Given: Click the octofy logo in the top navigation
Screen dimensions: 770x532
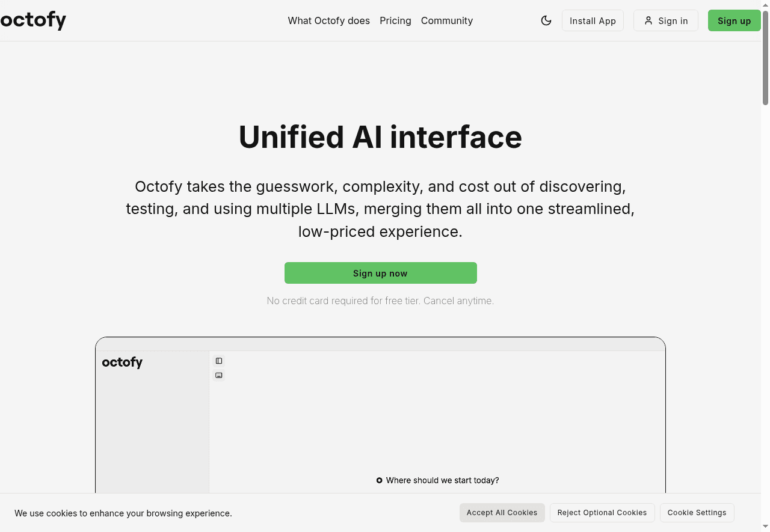Looking at the screenshot, I should point(33,20).
